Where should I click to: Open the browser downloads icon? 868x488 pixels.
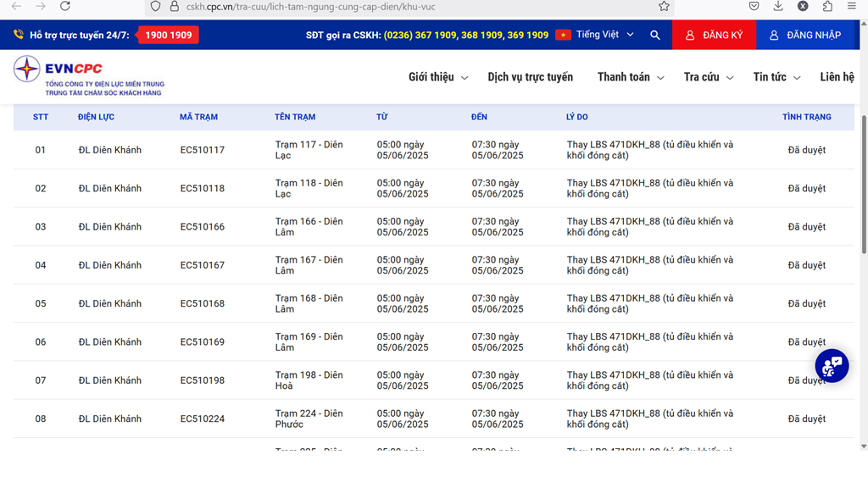click(778, 6)
